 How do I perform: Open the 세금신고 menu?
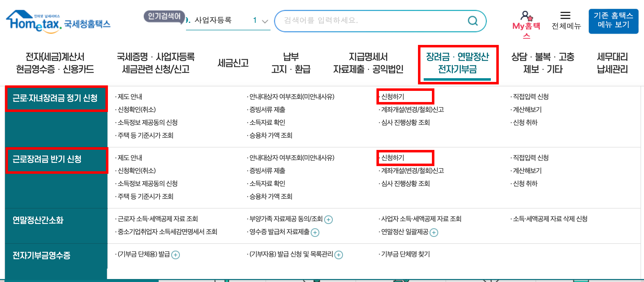click(x=233, y=63)
